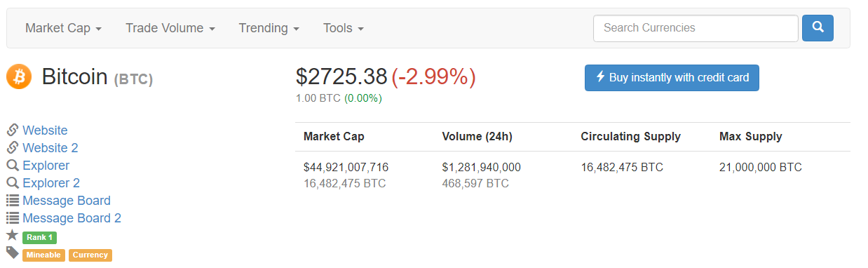Open the Message Board link
The image size is (868, 268).
pyautogui.click(x=67, y=201)
